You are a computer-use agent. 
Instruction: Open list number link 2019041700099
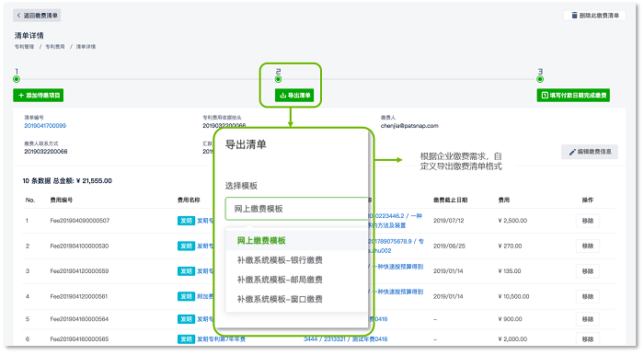pyautogui.click(x=45, y=126)
